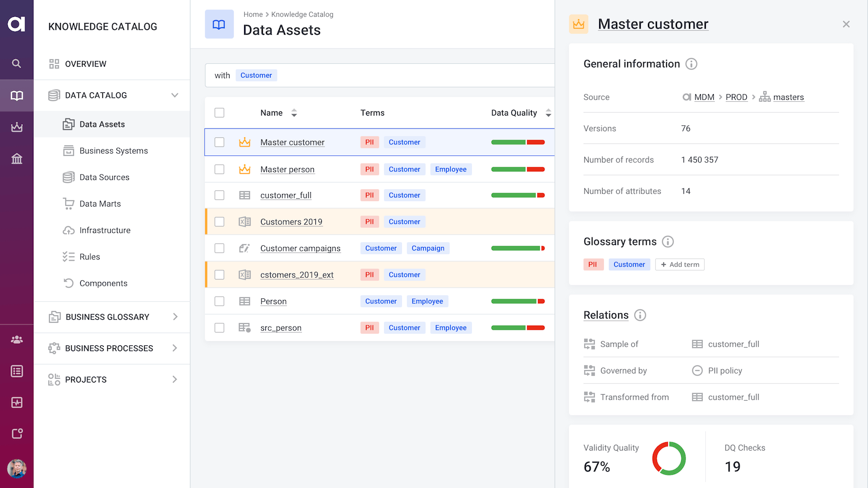Select the Knowledge Catalog book icon
Viewport: 868px width, 488px height.
coord(16,95)
